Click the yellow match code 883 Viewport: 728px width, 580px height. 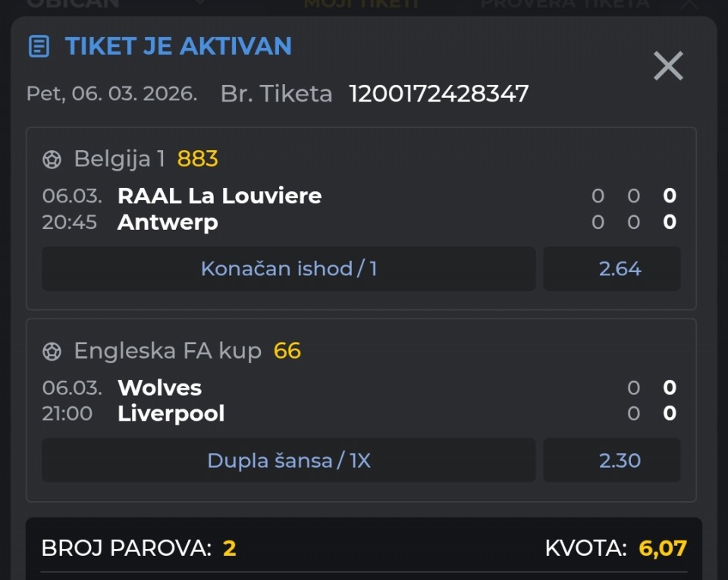click(197, 159)
